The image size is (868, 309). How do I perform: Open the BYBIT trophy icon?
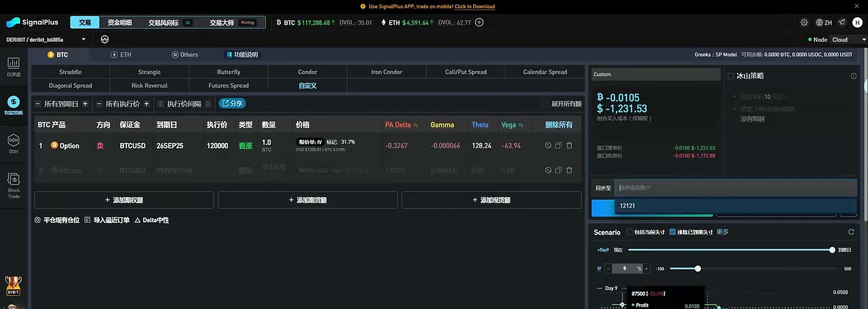point(13,286)
